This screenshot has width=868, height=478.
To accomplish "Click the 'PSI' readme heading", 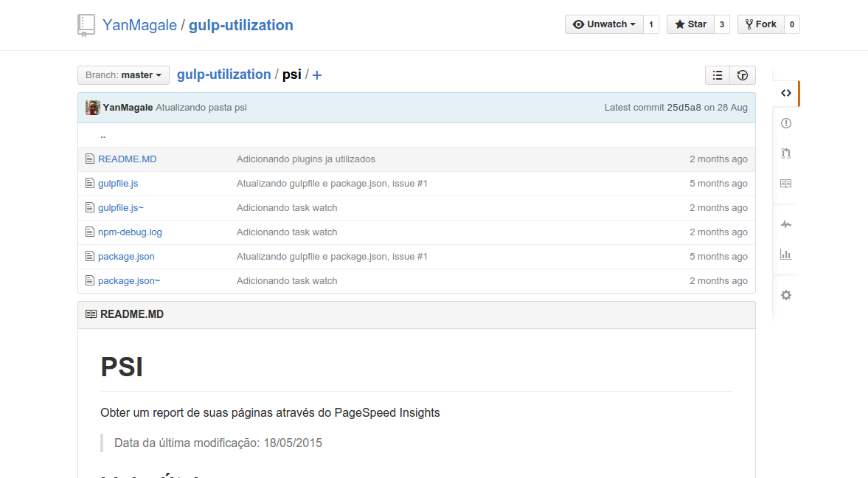I will [122, 367].
